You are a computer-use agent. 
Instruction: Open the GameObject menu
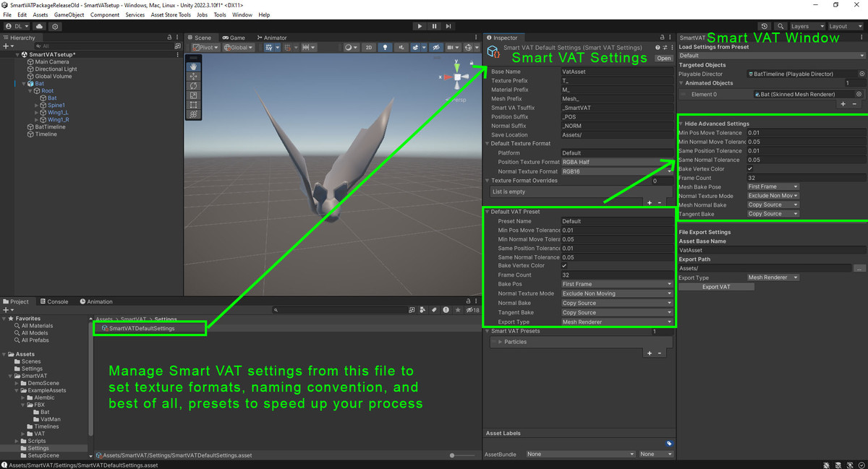[x=69, y=14]
